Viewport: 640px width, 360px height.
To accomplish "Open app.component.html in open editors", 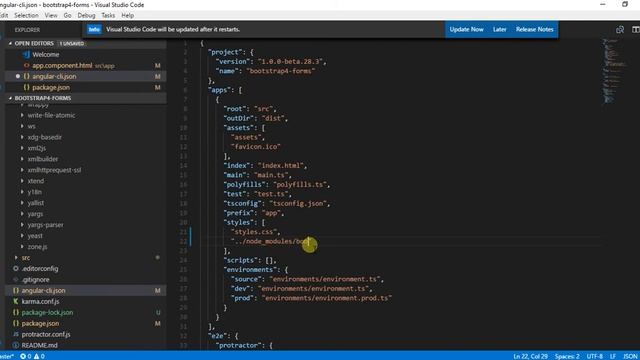I will click(x=62, y=66).
